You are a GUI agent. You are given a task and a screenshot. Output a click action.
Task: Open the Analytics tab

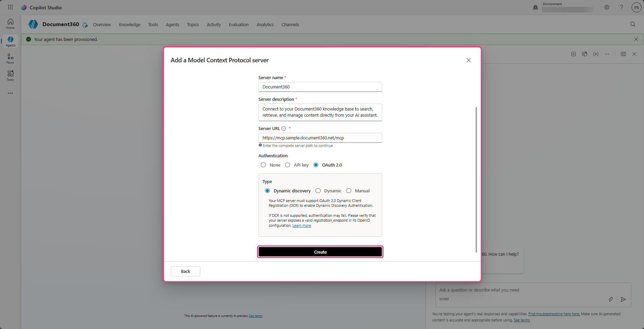(x=265, y=24)
